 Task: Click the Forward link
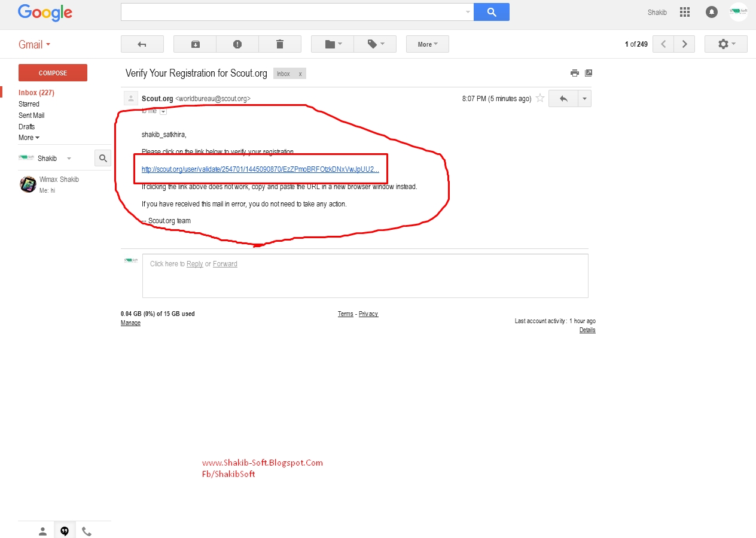[x=225, y=264]
